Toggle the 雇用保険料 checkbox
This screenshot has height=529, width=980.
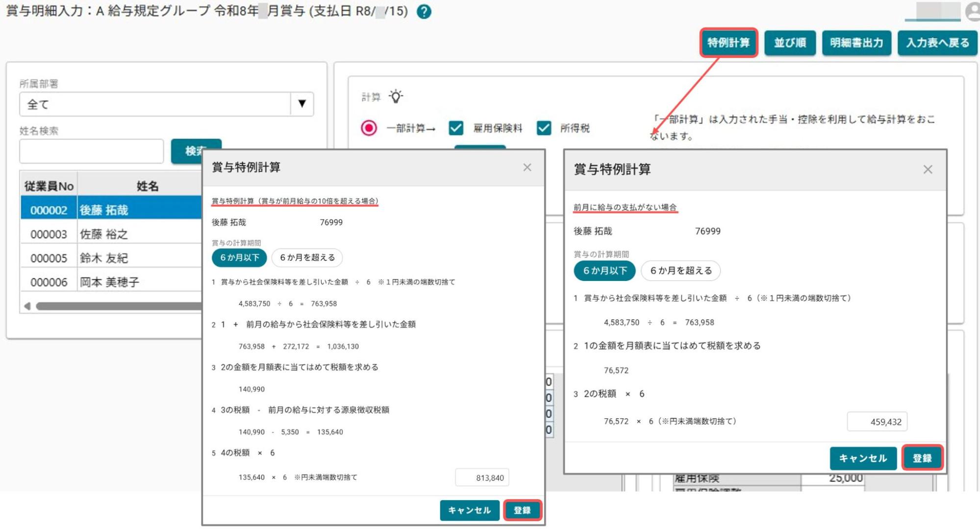(x=456, y=128)
